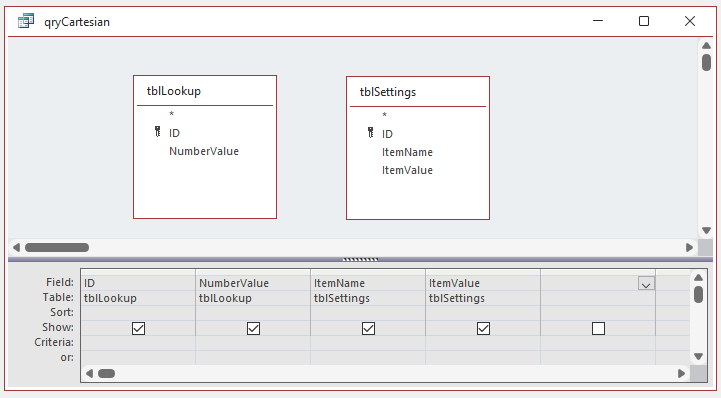Check the Show box in empty fifth column
The image size is (721, 398).
[x=598, y=328]
